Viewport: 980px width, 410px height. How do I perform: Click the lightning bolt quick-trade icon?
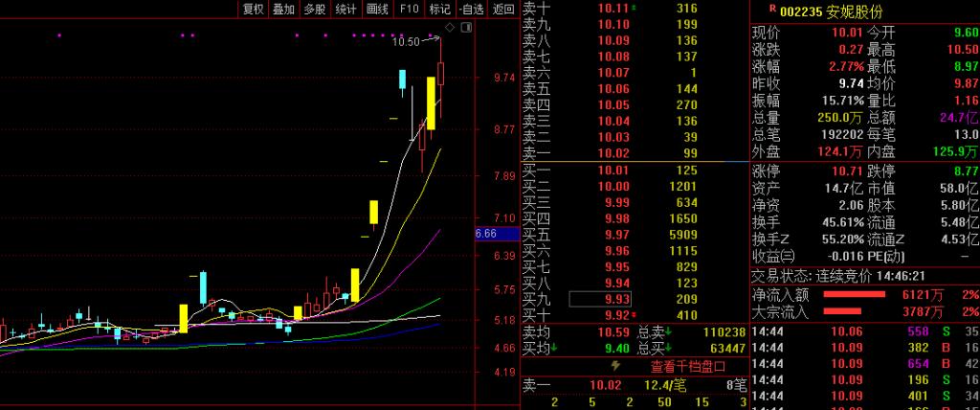[x=615, y=366]
